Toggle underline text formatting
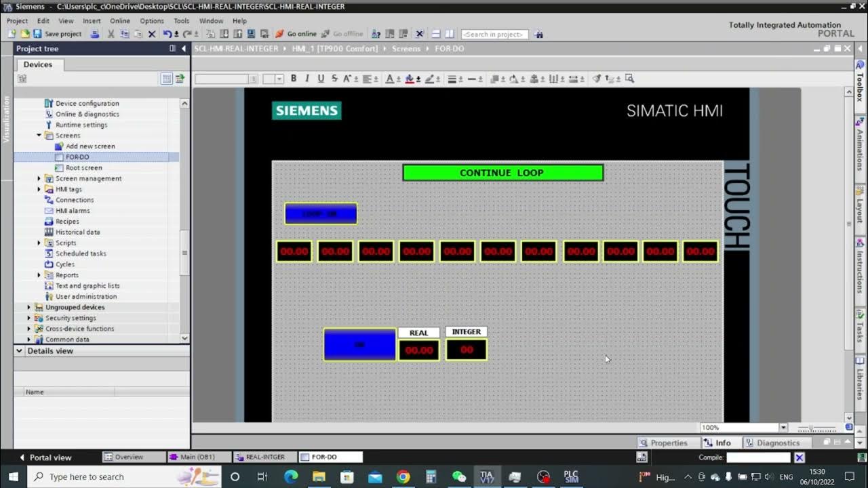The width and height of the screenshot is (868, 488). 321,79
